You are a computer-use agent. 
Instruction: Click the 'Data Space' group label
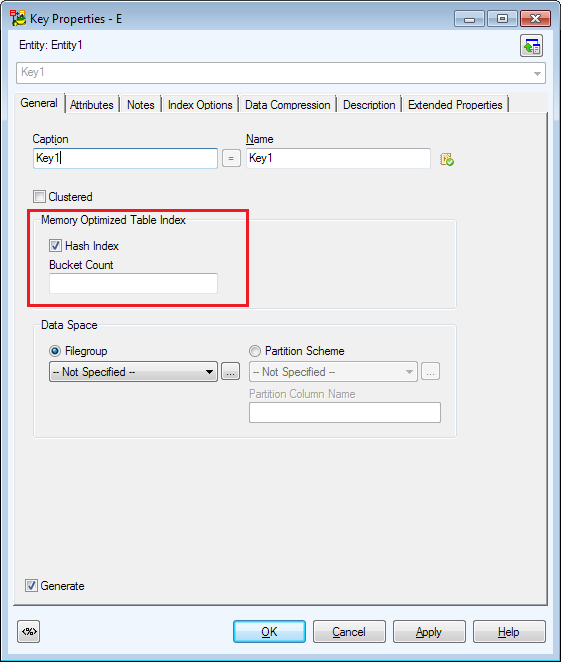(x=69, y=325)
